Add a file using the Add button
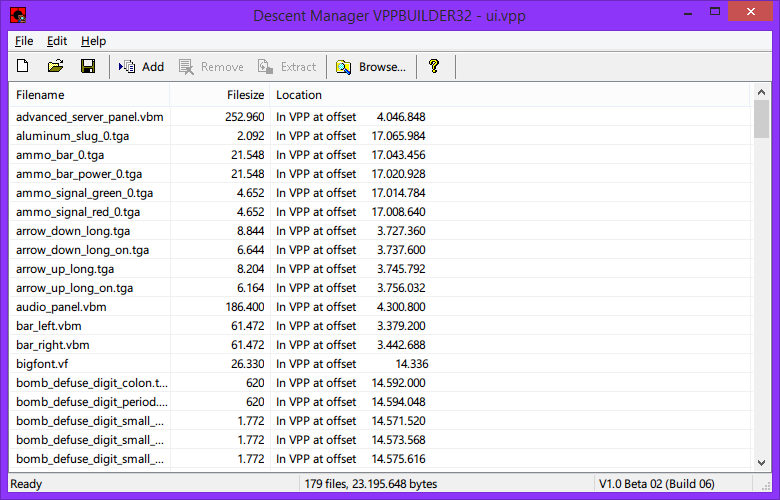Image resolution: width=780 pixels, height=500 pixels. coord(141,67)
